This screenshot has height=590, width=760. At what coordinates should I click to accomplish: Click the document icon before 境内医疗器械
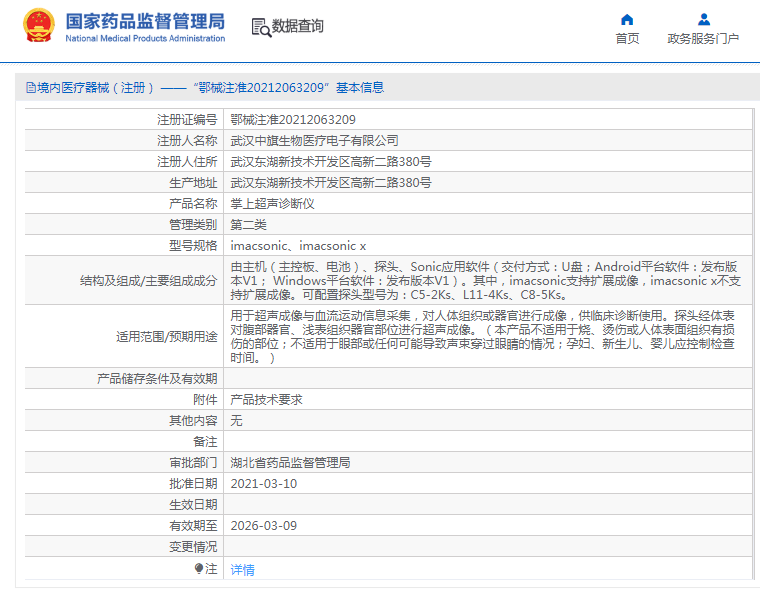(x=30, y=88)
